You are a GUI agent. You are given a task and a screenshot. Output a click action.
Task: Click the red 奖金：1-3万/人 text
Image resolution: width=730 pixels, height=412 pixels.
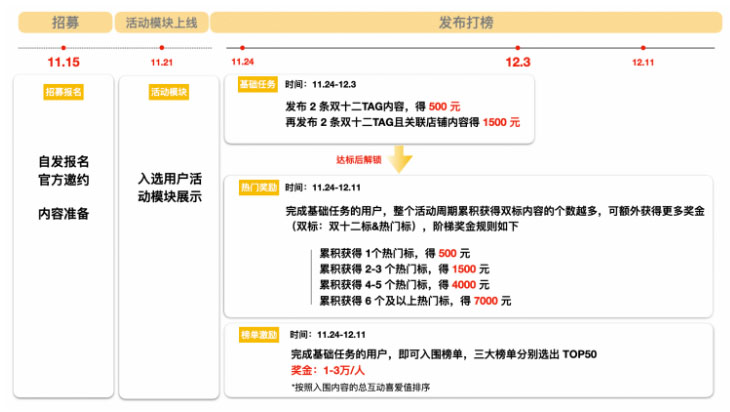tap(328, 371)
